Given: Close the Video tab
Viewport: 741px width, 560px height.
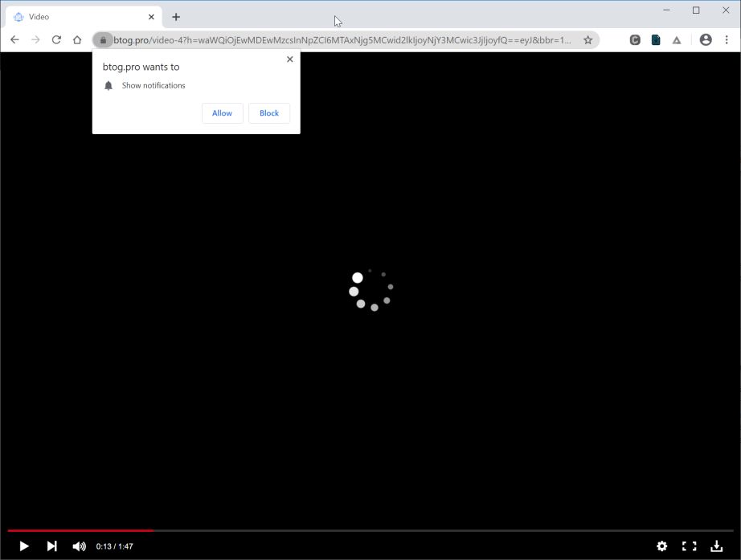Looking at the screenshot, I should pyautogui.click(x=151, y=17).
